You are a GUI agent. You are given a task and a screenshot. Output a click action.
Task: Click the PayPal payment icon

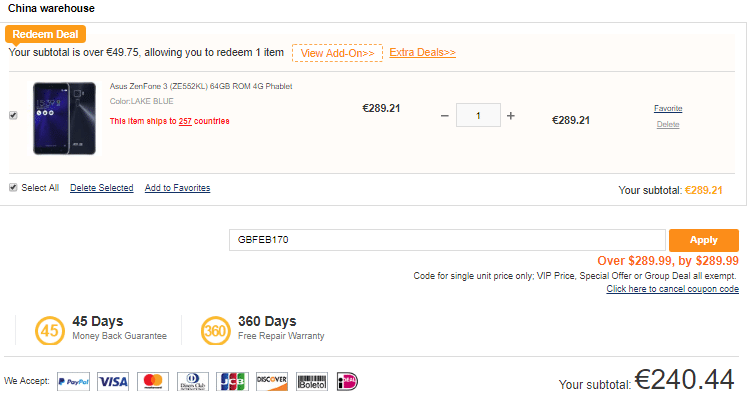74,381
